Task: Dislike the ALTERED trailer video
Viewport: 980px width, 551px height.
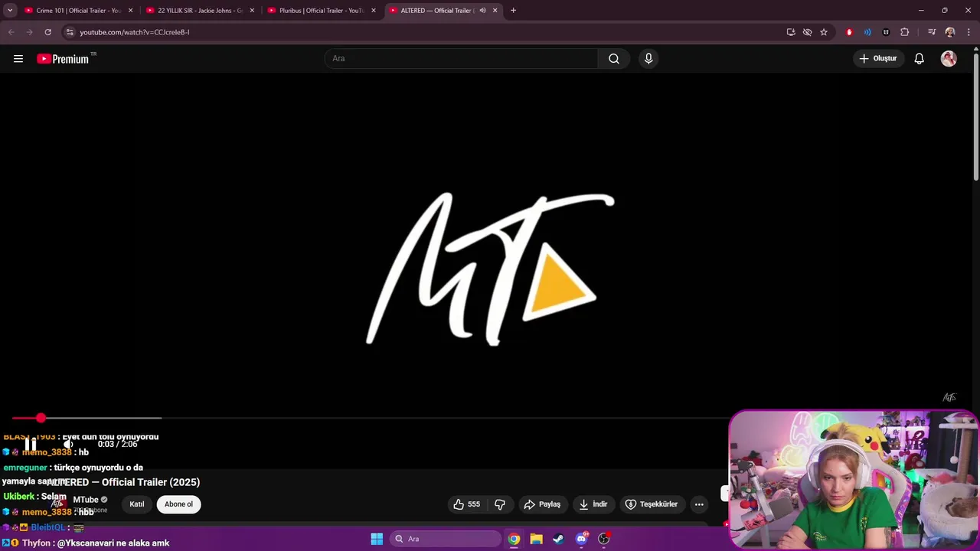Action: pos(500,504)
